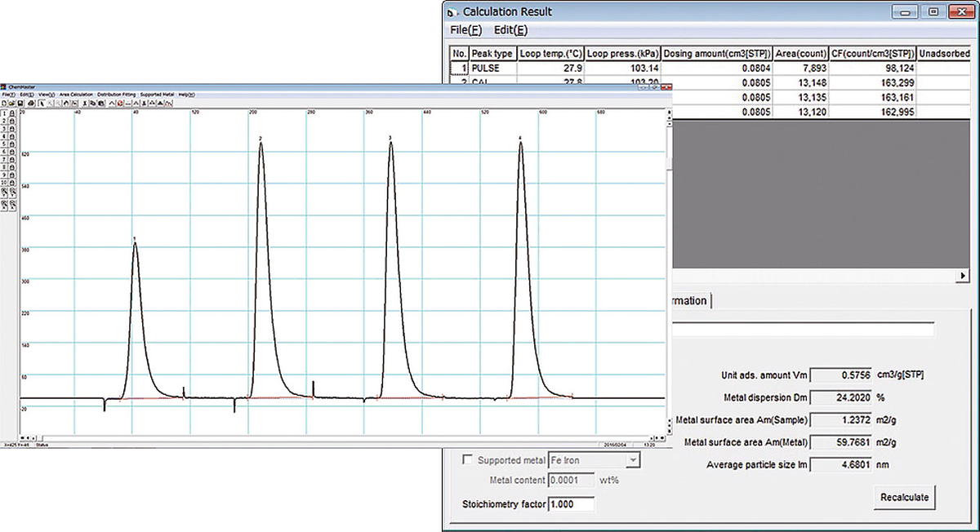Click the red circle toolbar icon

(x=120, y=104)
